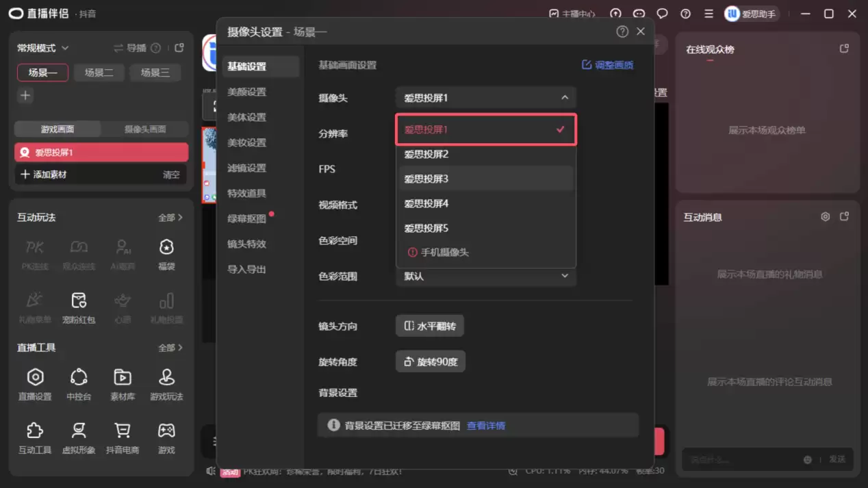Open the 主播中心 anchor center
The width and height of the screenshot is (868, 488).
[572, 14]
